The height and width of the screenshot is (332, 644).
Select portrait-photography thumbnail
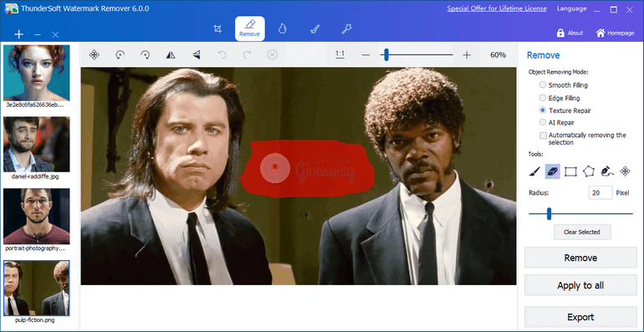pos(37,216)
